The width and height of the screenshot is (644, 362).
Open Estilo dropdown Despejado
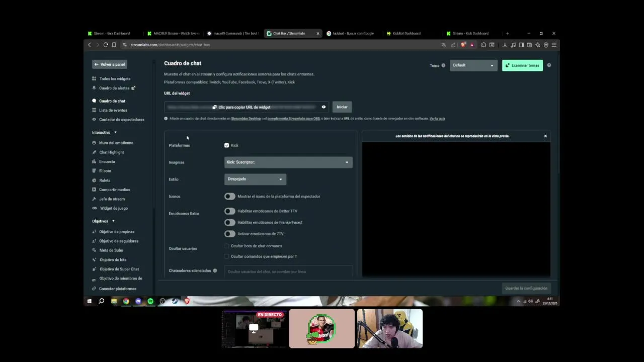point(255,179)
